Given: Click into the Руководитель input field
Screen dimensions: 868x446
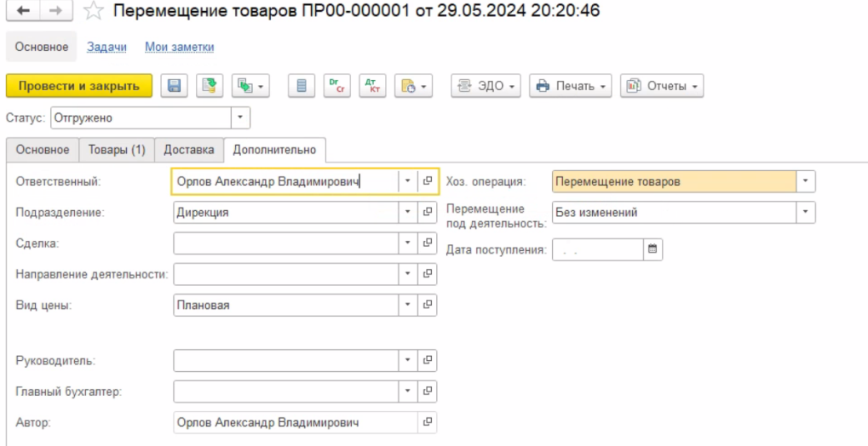Looking at the screenshot, I should point(285,361).
